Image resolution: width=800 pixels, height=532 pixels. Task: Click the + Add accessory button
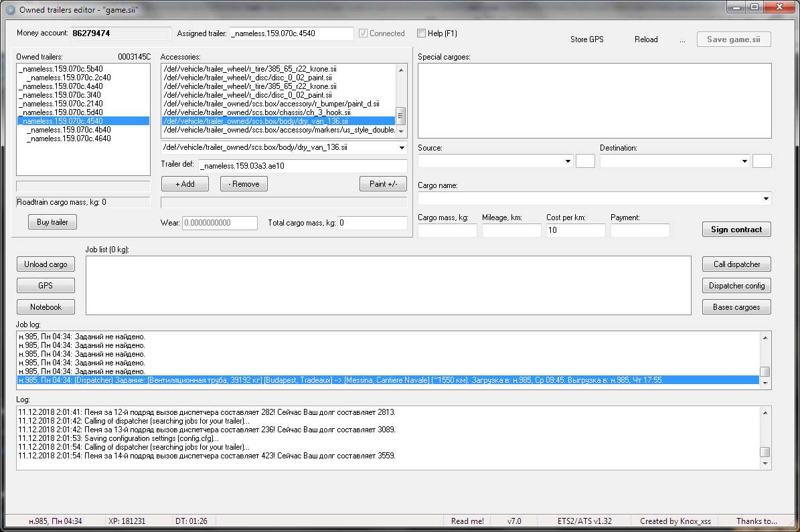click(185, 184)
